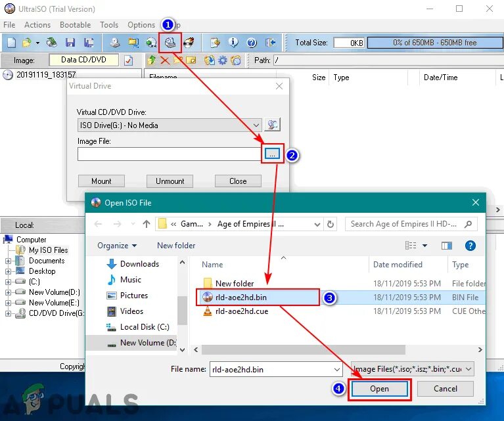This screenshot has height=421, width=504.
Task: Click the Save As toolbar icon
Action: click(89, 43)
